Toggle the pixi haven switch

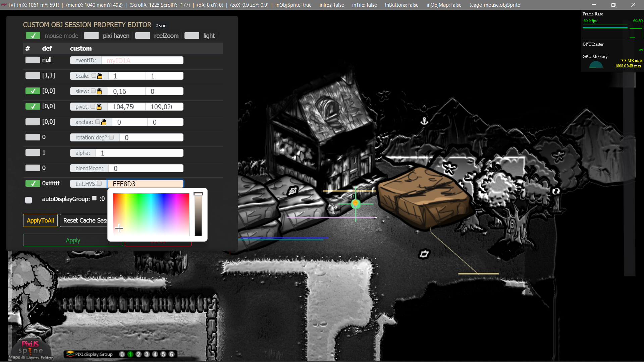tap(91, 36)
